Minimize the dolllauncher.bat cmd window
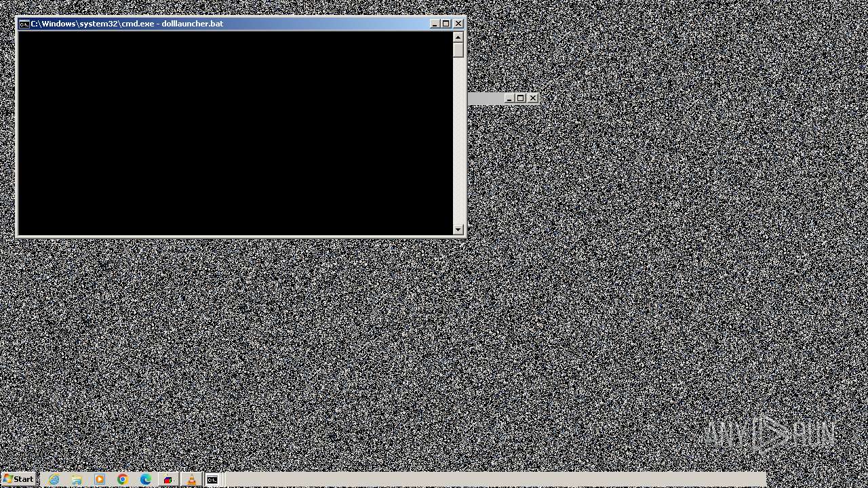Viewport: 868px width, 488px height. point(435,24)
